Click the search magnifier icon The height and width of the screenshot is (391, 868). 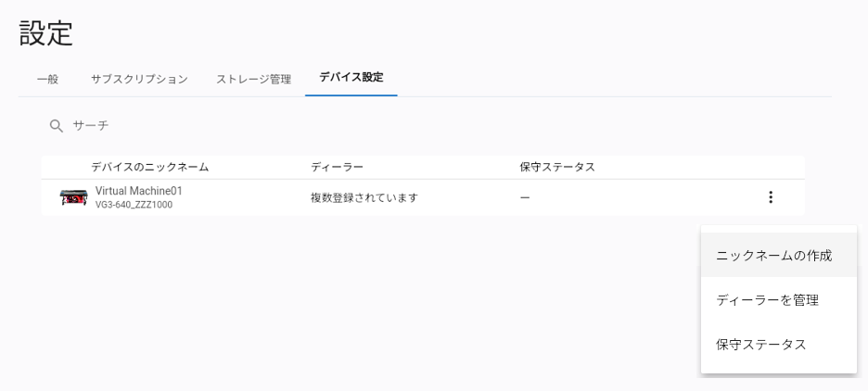(x=56, y=126)
